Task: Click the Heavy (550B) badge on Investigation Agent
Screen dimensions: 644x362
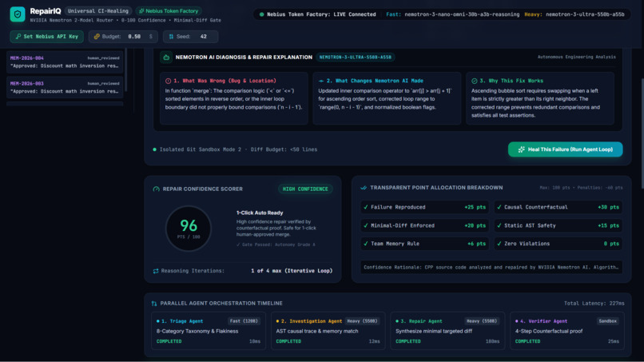Action: tap(362, 321)
